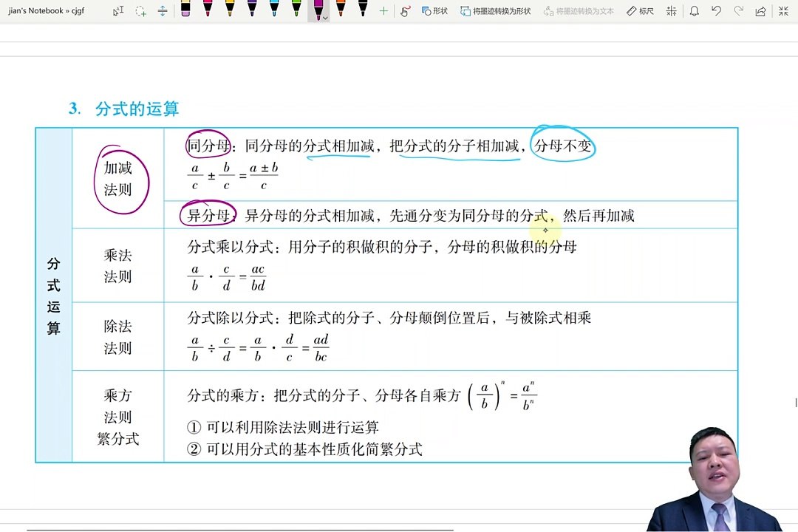
Task: Select the dark purple pen
Action: (252, 8)
